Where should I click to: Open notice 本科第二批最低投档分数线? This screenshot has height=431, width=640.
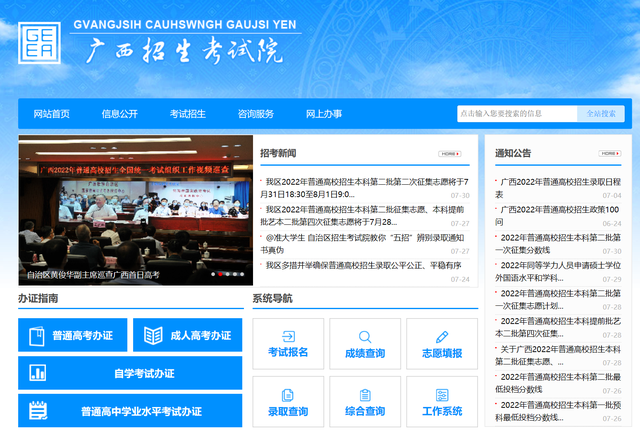[558, 383]
